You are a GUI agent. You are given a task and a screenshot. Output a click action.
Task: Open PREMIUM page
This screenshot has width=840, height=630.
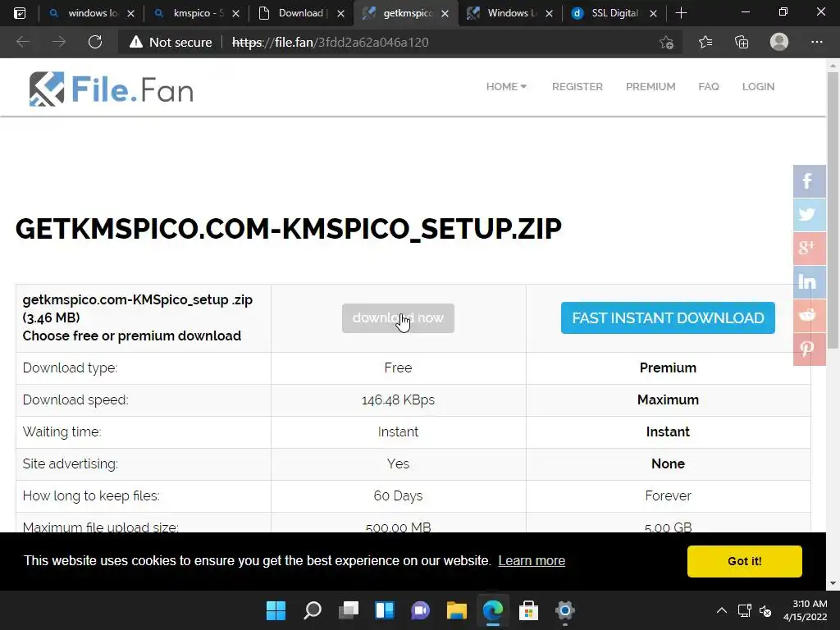651,86
